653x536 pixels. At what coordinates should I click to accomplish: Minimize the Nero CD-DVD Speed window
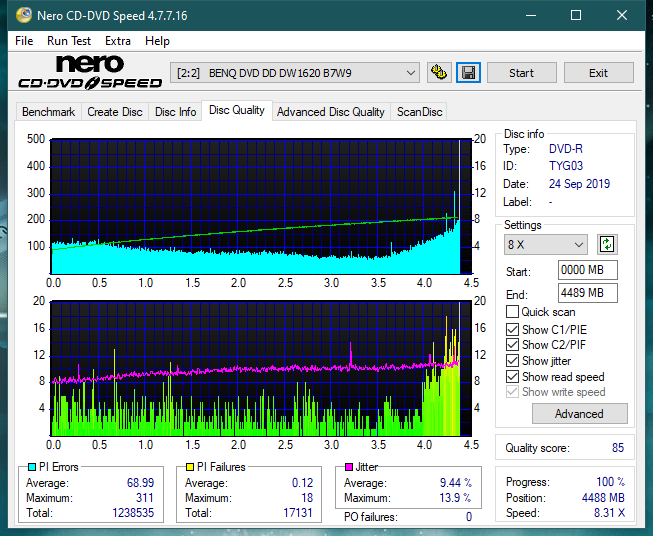tap(531, 15)
